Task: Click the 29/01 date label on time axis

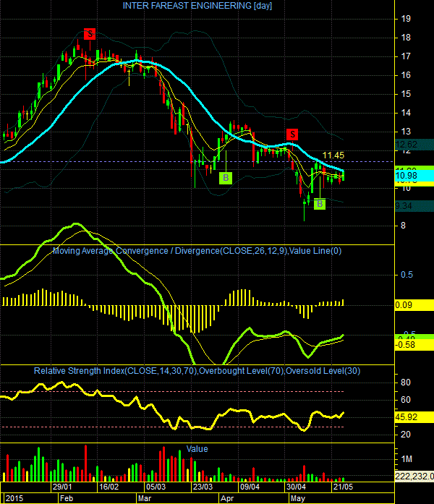Action: (62, 487)
